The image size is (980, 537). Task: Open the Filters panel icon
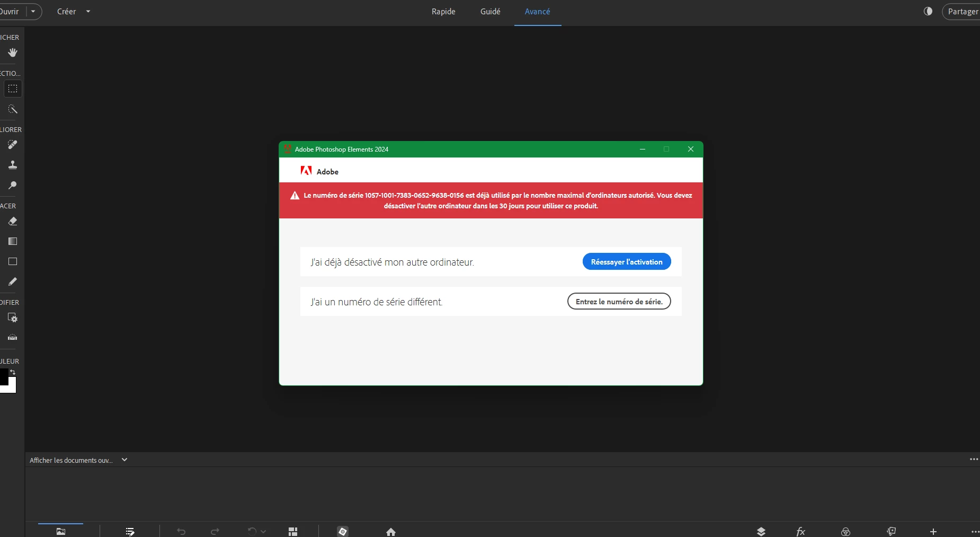846,531
